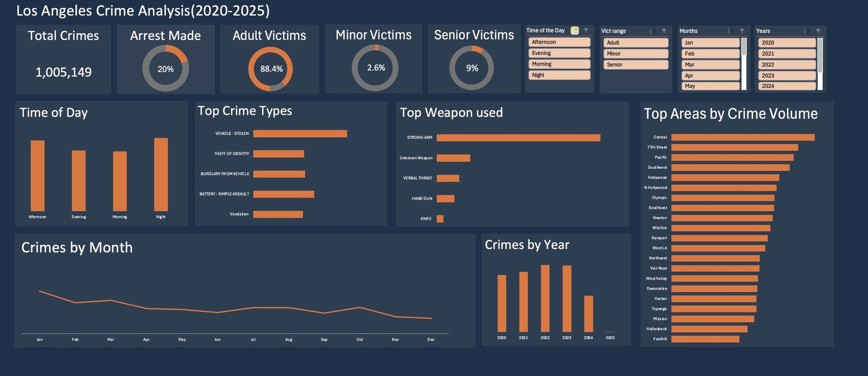This screenshot has width=868, height=376.
Task: Click the THEFT OF IDENTITY bar
Action: point(278,154)
